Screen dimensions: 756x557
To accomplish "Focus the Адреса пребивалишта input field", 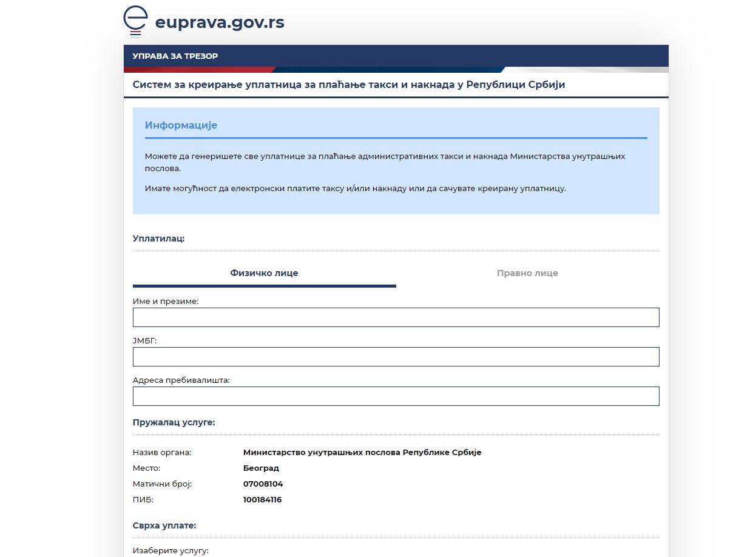I will point(396,396).
